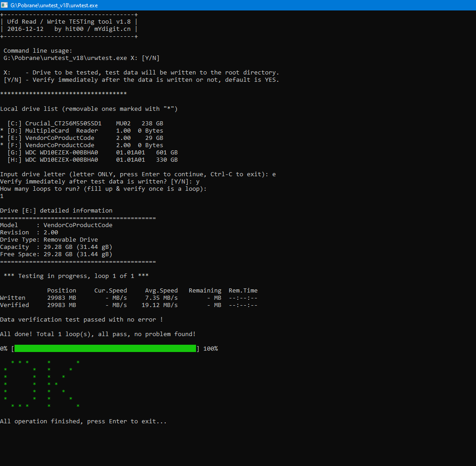The height and width of the screenshot is (466, 476).
Task: Click the 'All done! Total 1 loop(s)' line
Action: [x=98, y=334]
